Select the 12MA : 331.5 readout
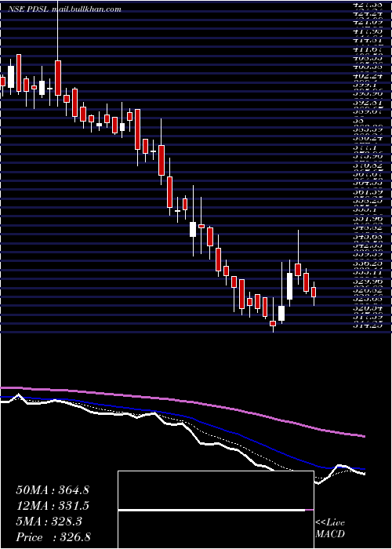This screenshot has height=549, width=392. tap(53, 506)
